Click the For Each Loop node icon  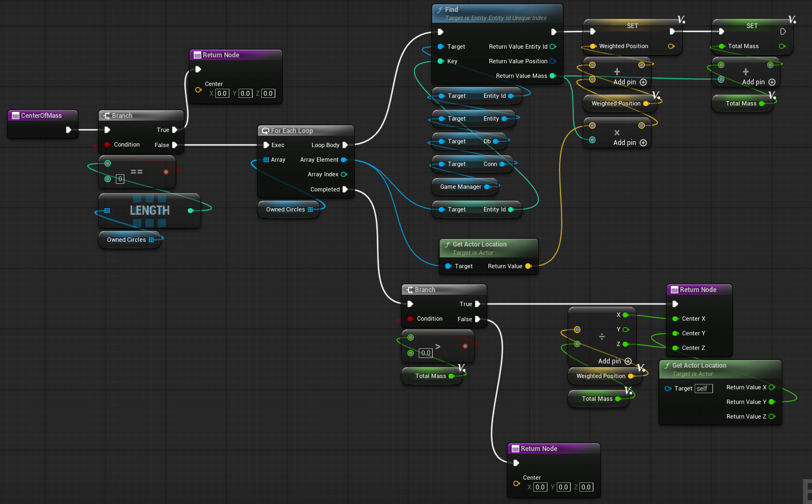(265, 130)
